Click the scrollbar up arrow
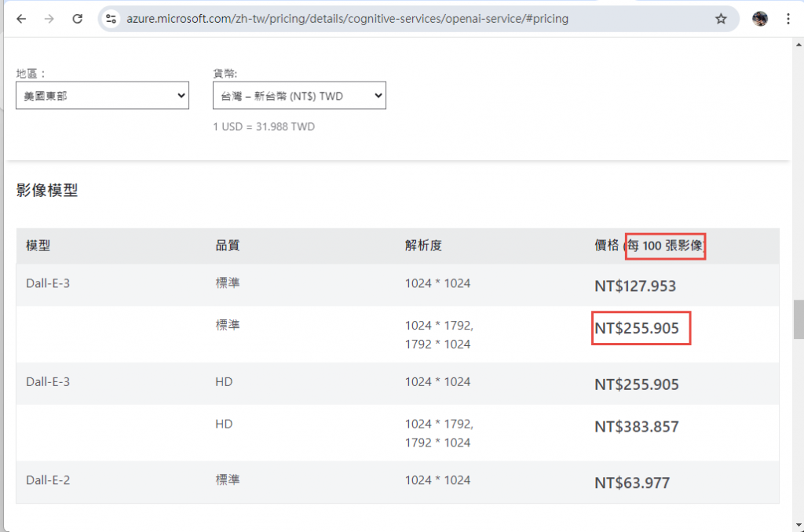Viewport: 804px width, 532px height. pos(799,45)
